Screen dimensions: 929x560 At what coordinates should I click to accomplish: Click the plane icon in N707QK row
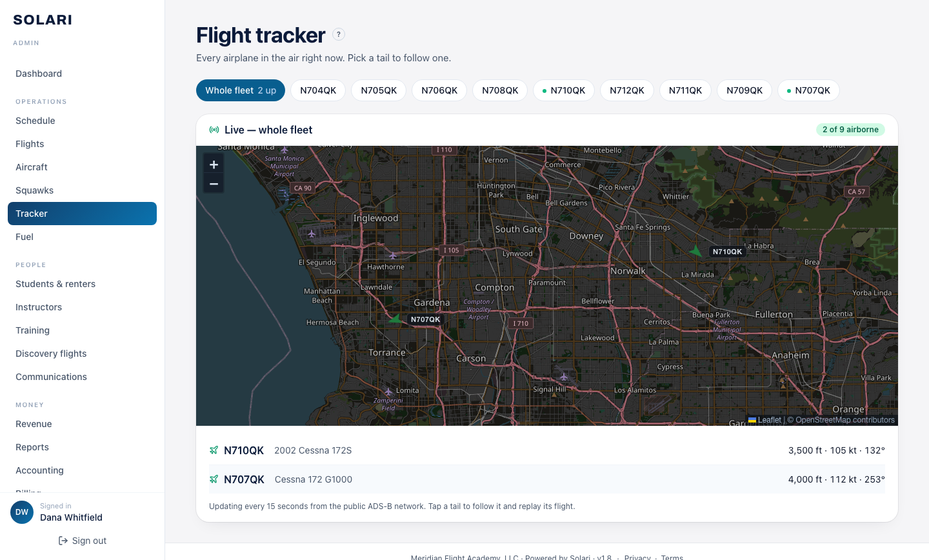(214, 479)
